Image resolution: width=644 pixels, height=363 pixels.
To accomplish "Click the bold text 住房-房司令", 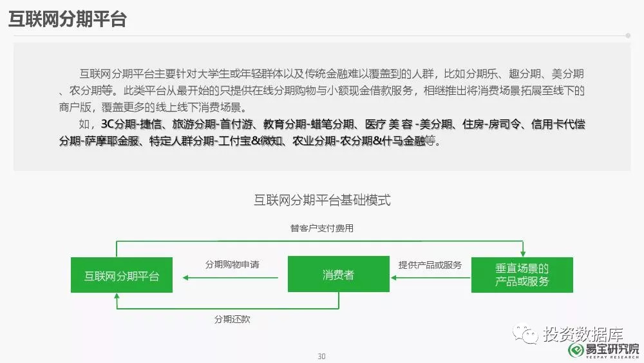I will (x=491, y=124).
